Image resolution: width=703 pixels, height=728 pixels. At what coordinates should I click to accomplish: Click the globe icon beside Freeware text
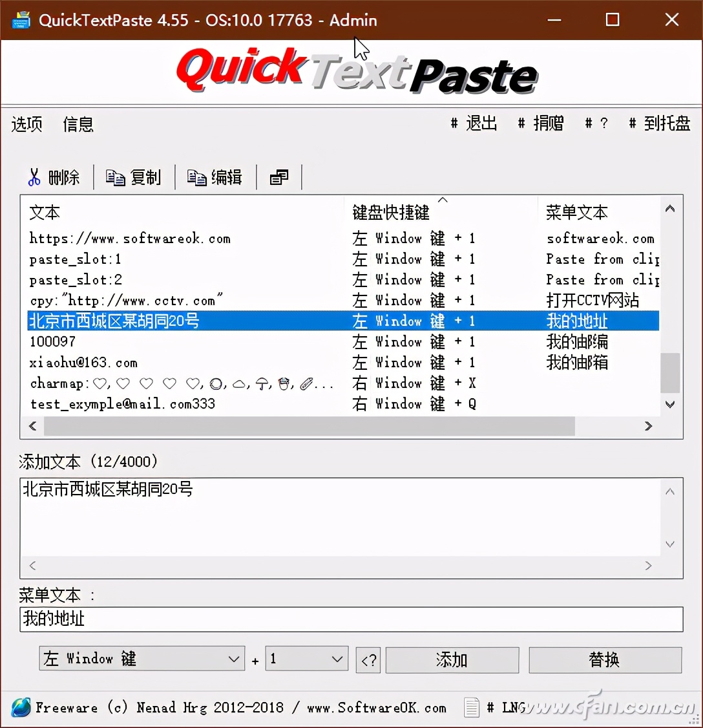(21, 707)
